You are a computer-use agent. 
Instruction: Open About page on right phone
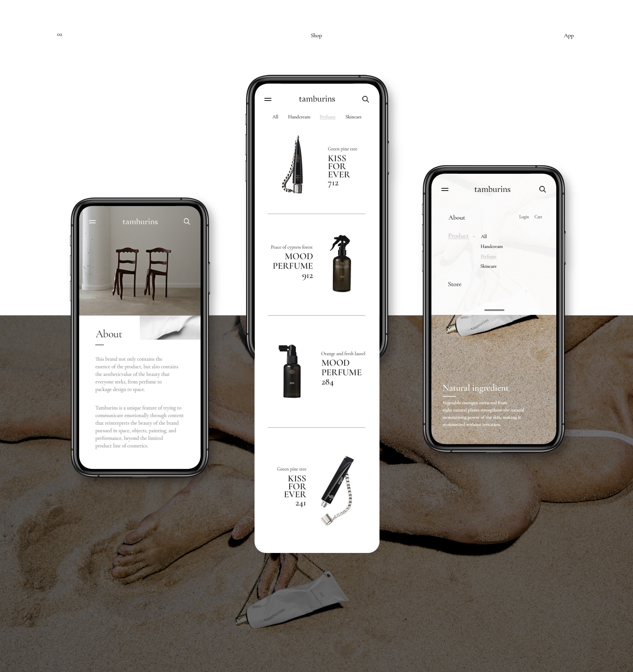tap(457, 217)
